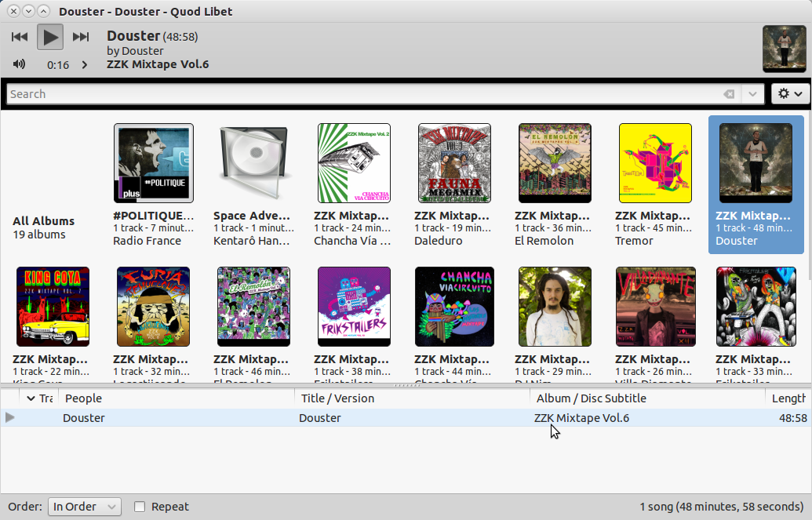The image size is (812, 520).
Task: Sort song list by Title / Version column
Action: tap(412, 398)
